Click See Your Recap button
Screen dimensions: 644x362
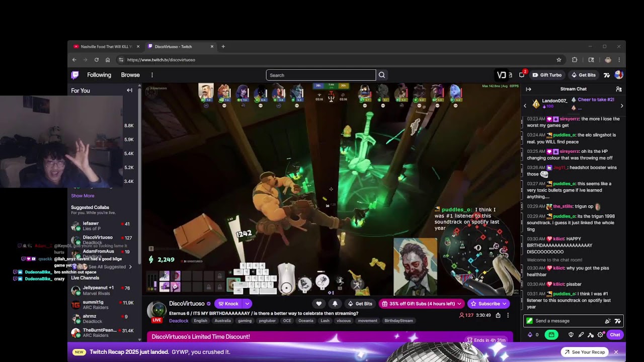(584, 352)
